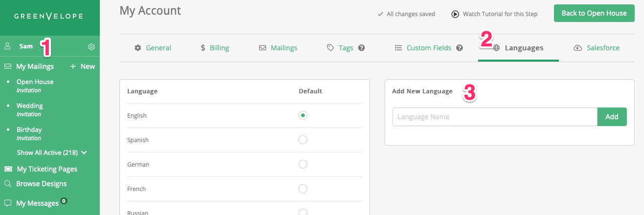Open account settings gear next to Sam
Image resolution: width=644 pixels, height=215 pixels.
92,47
